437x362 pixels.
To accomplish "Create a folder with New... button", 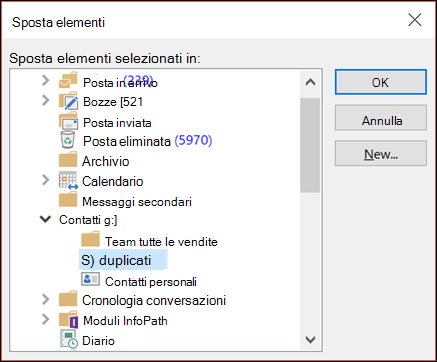I will [x=381, y=153].
